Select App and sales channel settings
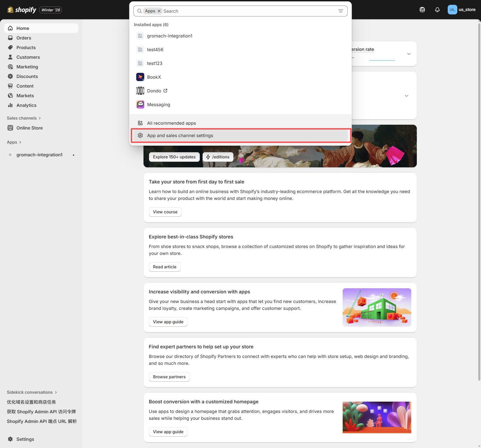The width and height of the screenshot is (481, 448). pos(180,136)
